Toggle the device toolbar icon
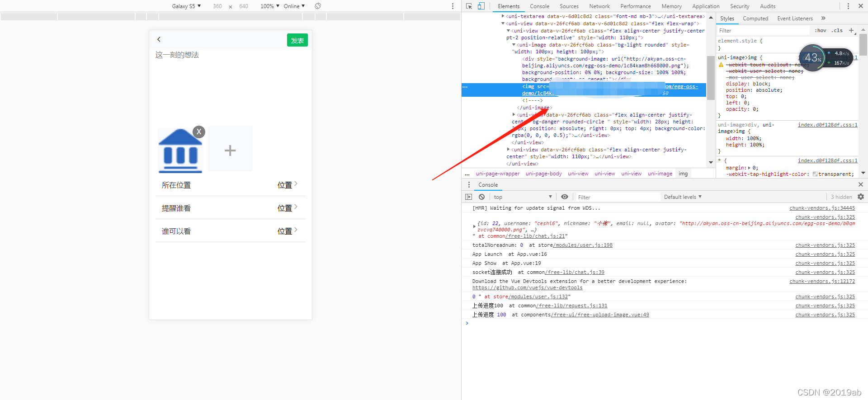The height and width of the screenshot is (400, 868). [x=481, y=6]
